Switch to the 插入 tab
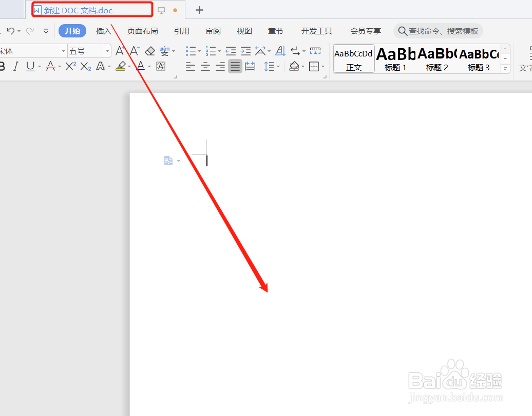Image resolution: width=532 pixels, height=416 pixels. (104, 31)
